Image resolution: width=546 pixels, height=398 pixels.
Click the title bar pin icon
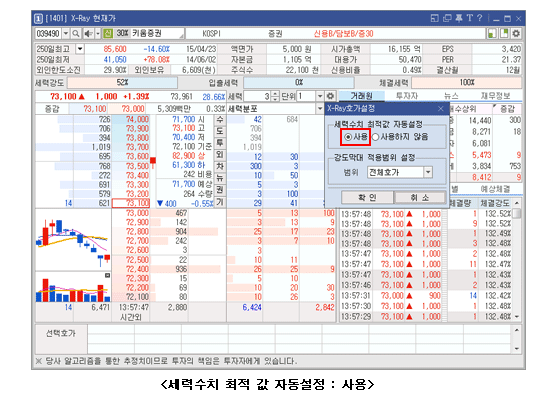459,18
